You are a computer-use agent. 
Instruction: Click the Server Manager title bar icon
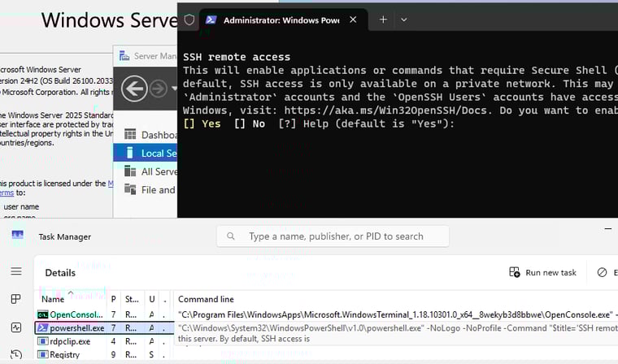coord(124,56)
